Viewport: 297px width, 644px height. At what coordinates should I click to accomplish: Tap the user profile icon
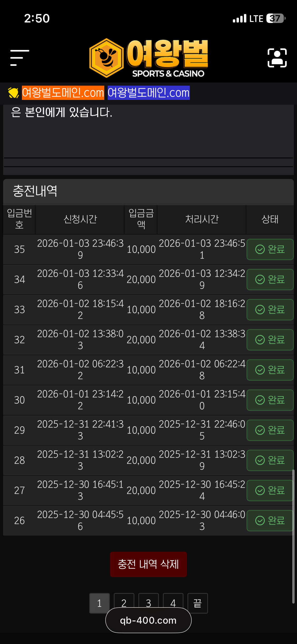pyautogui.click(x=277, y=58)
